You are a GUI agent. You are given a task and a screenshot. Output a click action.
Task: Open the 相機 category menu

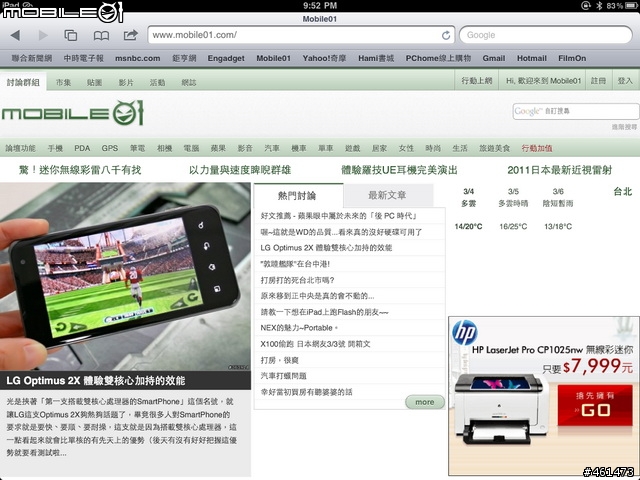164,148
